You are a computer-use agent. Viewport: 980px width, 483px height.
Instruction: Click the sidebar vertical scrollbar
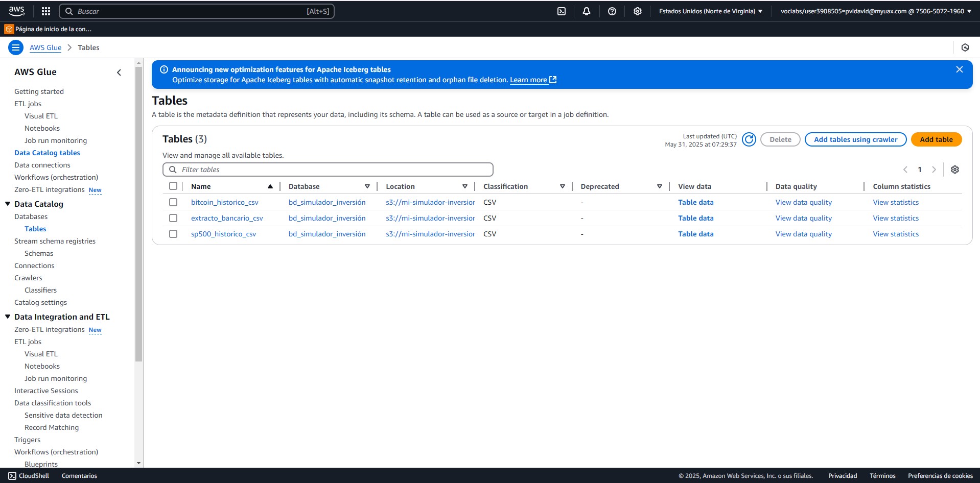138,214
